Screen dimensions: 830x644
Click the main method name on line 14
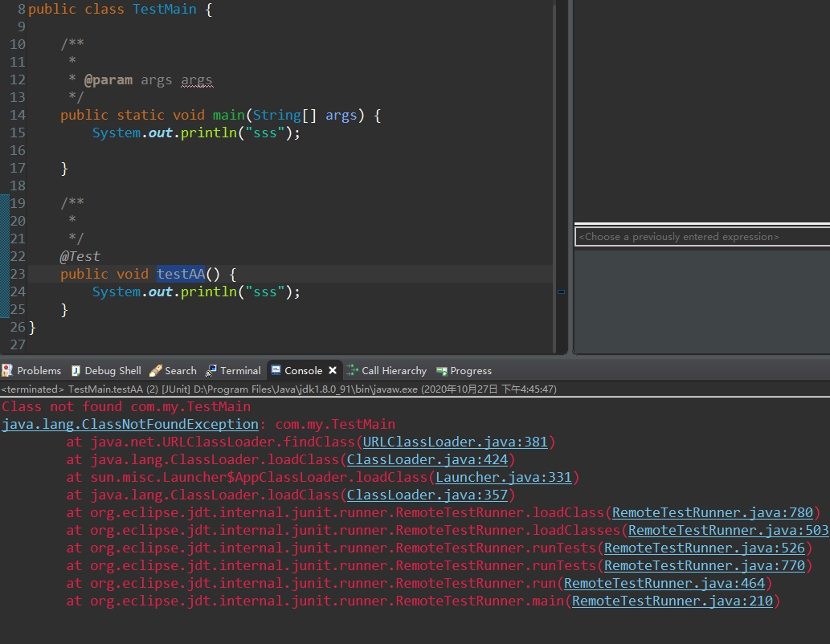pyautogui.click(x=229, y=116)
